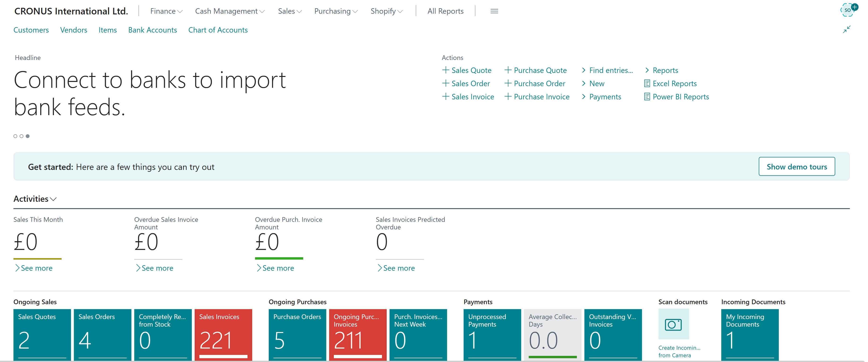868x362 pixels.
Task: Open the hamburger more-options menu icon
Action: [494, 11]
